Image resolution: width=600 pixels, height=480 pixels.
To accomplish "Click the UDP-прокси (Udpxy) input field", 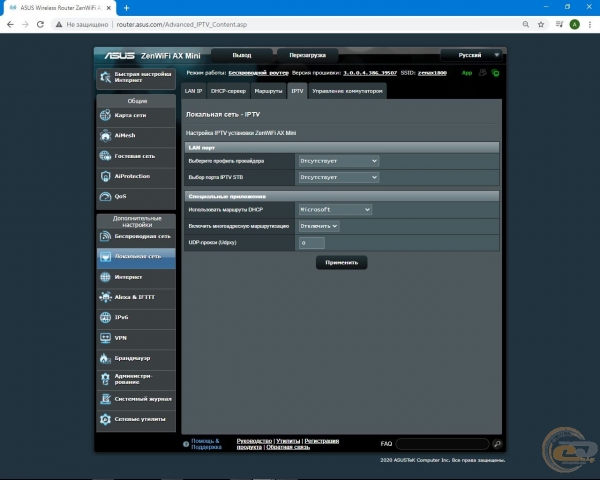I will [312, 243].
